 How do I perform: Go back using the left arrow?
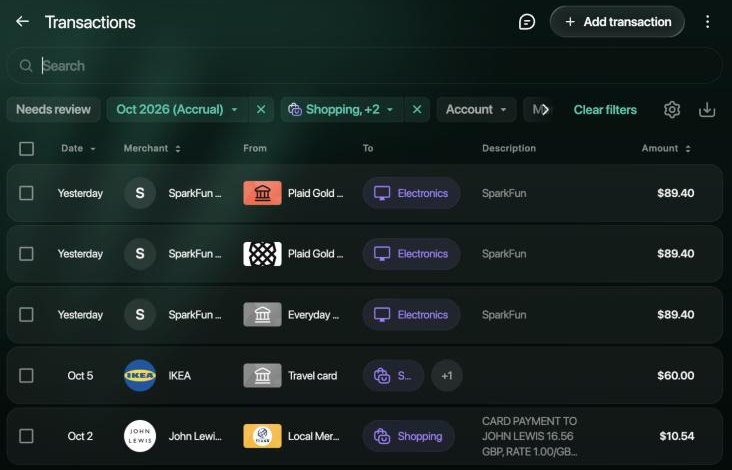(x=22, y=21)
